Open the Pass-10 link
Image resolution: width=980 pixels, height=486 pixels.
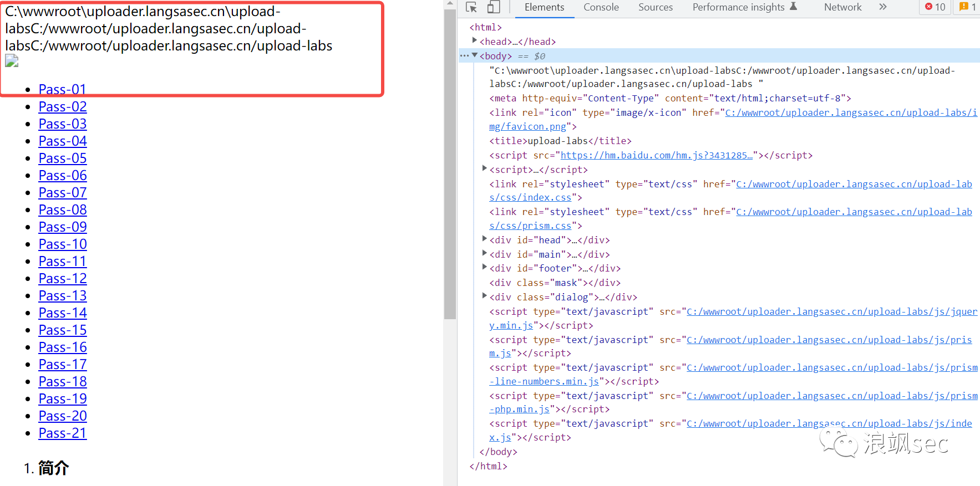(63, 244)
